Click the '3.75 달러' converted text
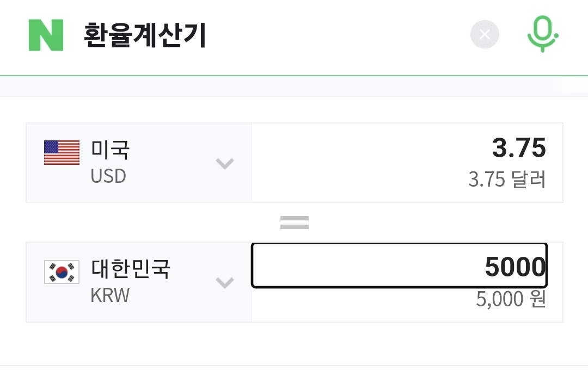Viewport: 588px width, 370px height. 507,180
